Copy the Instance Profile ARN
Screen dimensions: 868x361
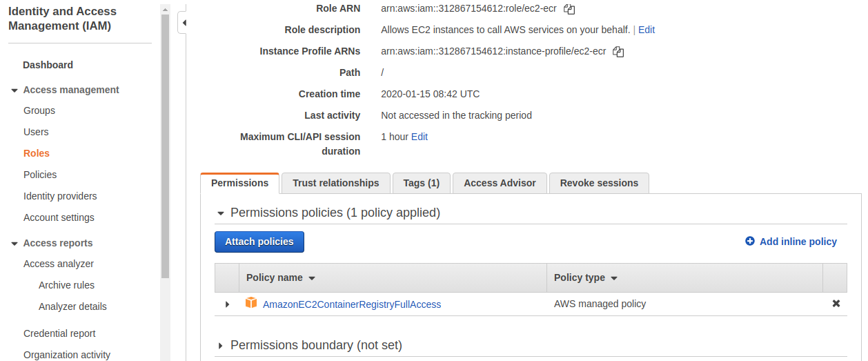[618, 52]
